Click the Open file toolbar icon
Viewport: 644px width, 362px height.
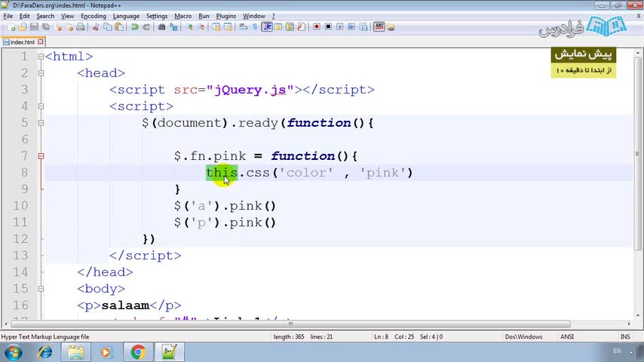[x=23, y=27]
